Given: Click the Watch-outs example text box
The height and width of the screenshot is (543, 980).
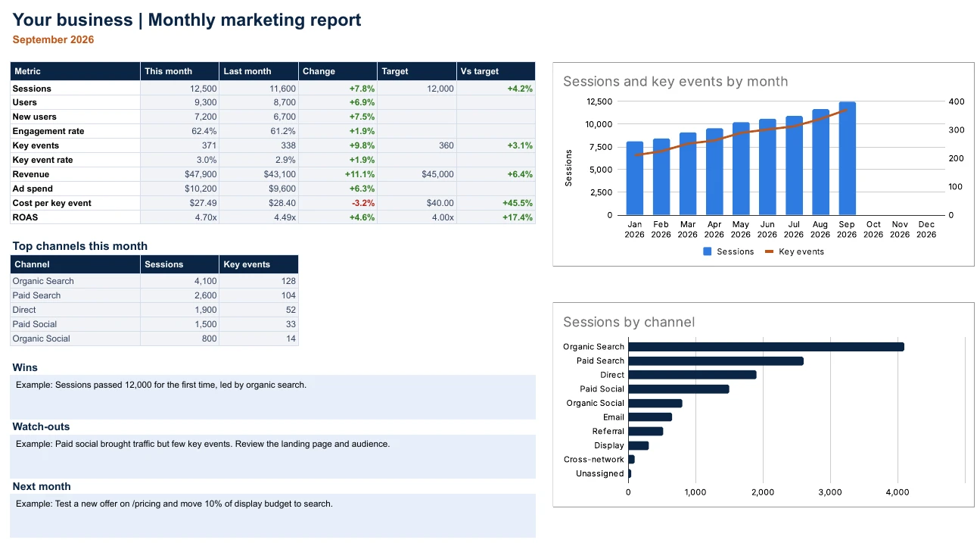Looking at the screenshot, I should click(x=272, y=456).
